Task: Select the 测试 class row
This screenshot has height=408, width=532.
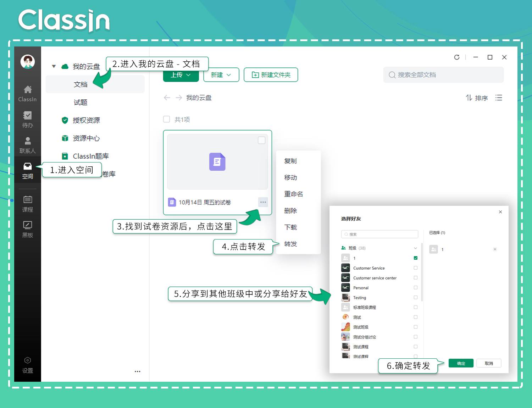Action: click(379, 317)
